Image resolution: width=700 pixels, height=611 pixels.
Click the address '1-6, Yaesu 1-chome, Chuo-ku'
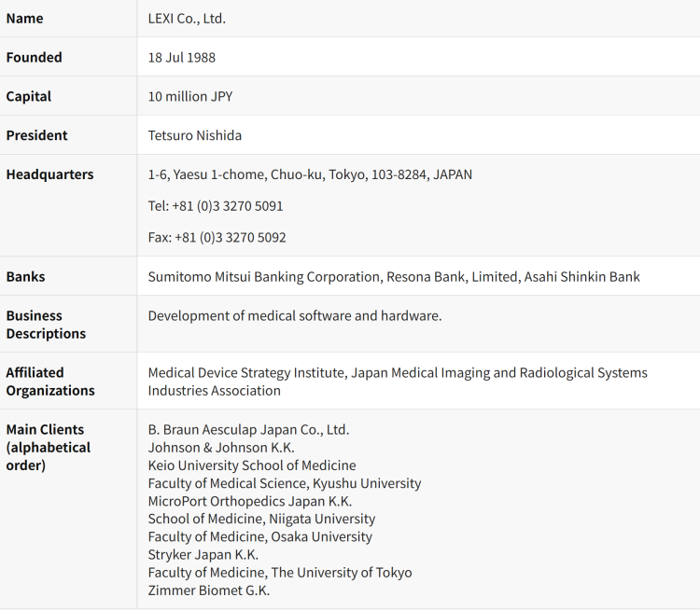(236, 174)
